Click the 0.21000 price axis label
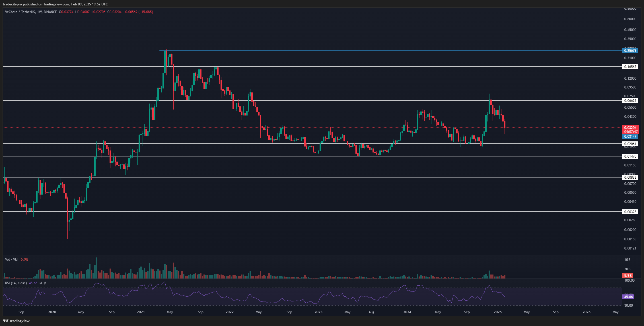The width and height of the screenshot is (644, 326). click(630, 58)
